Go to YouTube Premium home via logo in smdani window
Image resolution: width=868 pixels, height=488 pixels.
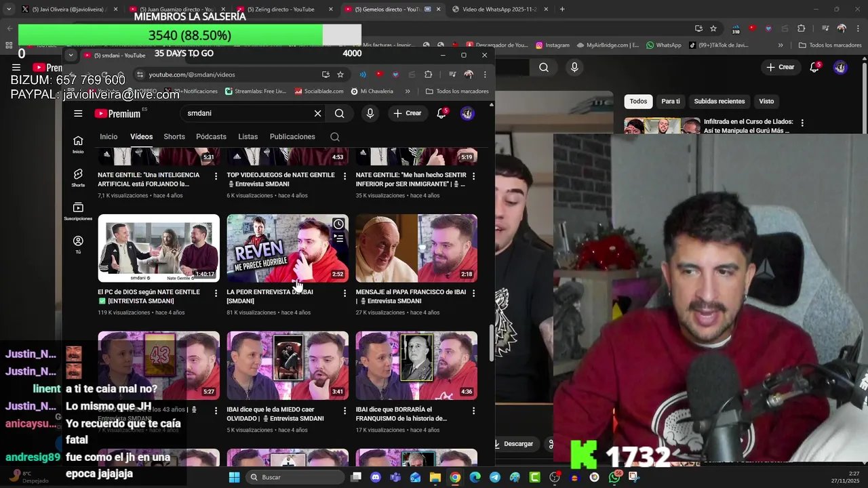117,114
